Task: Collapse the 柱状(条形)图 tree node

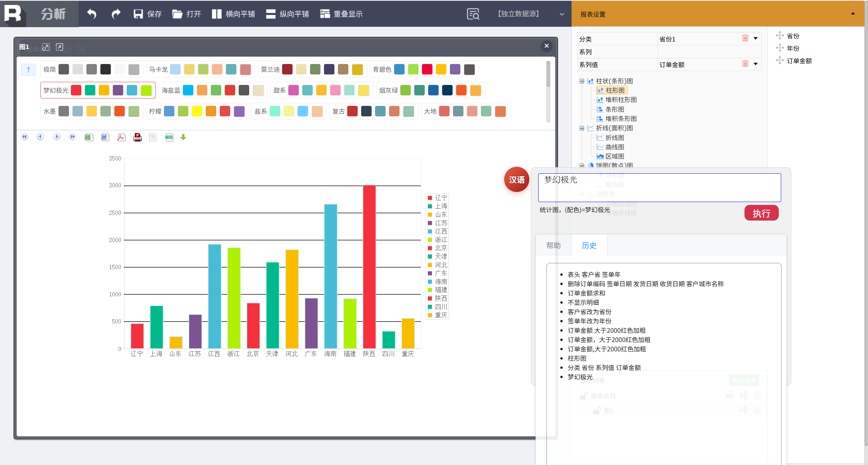Action: [582, 81]
